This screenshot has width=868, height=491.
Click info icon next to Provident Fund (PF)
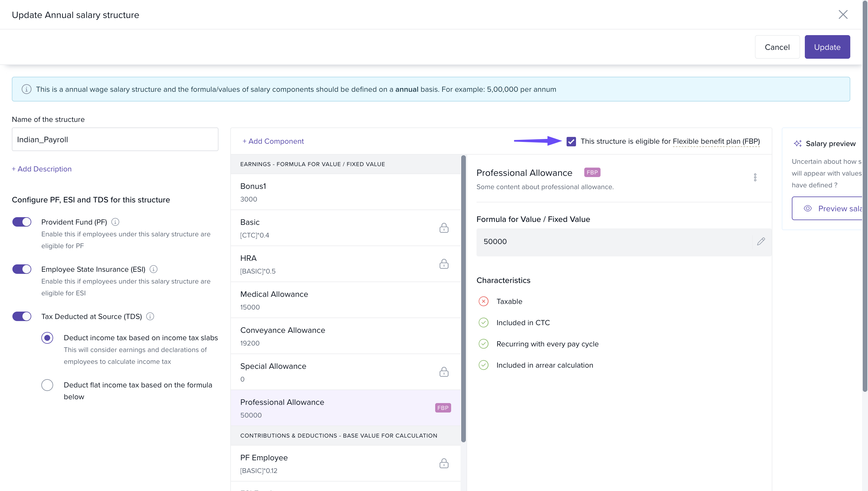pos(115,222)
